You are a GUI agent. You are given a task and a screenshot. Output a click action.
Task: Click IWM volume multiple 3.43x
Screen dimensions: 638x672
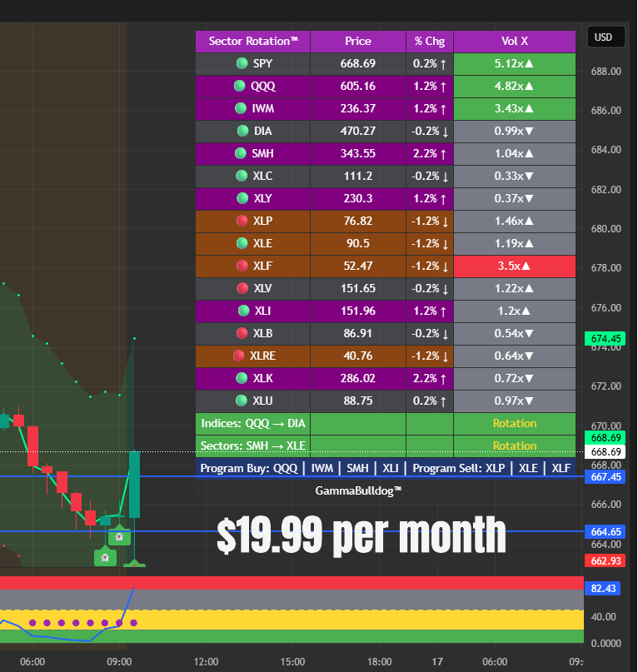click(x=515, y=109)
